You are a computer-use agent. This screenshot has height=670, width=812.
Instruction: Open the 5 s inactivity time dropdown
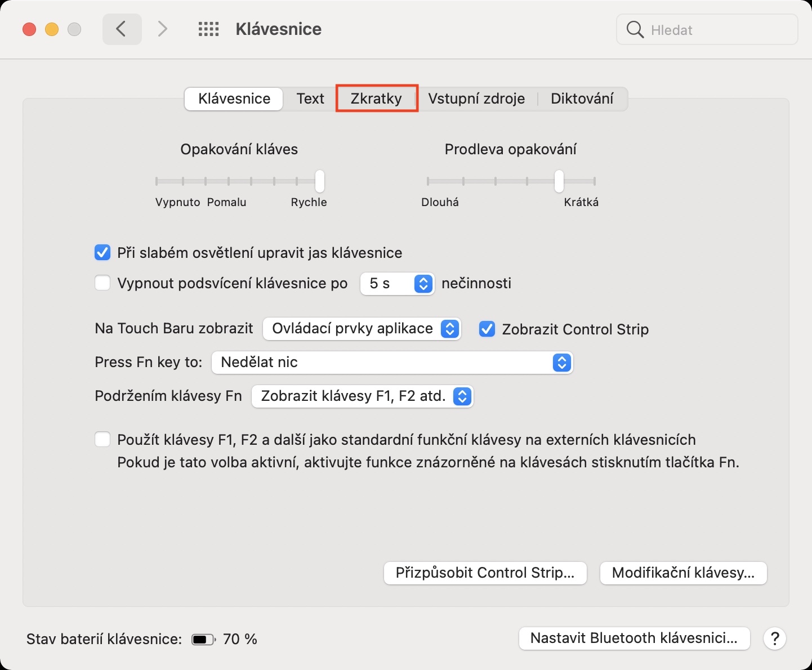point(398,283)
